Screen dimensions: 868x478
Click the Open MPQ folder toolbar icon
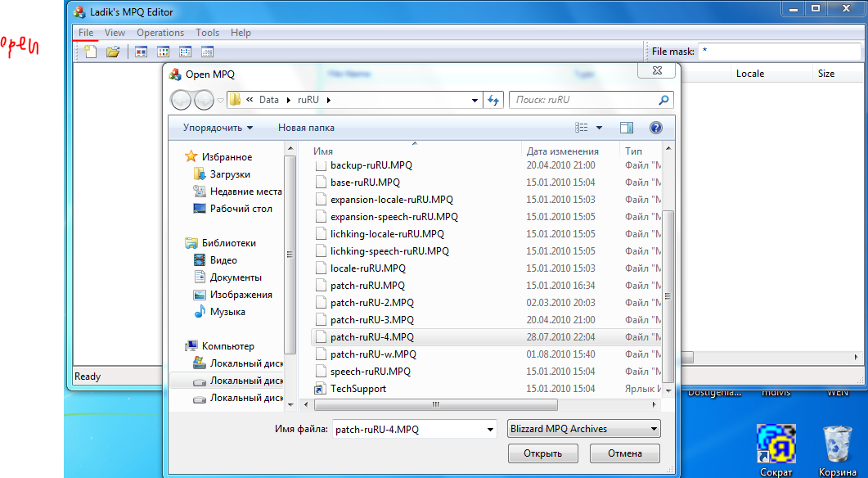(113, 52)
